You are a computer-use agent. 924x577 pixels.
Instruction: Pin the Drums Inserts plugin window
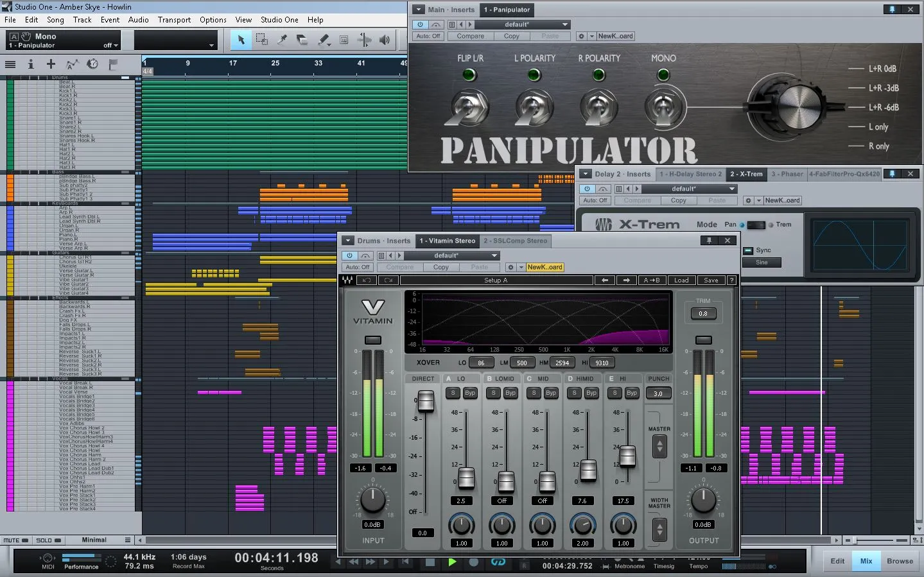pyautogui.click(x=709, y=241)
